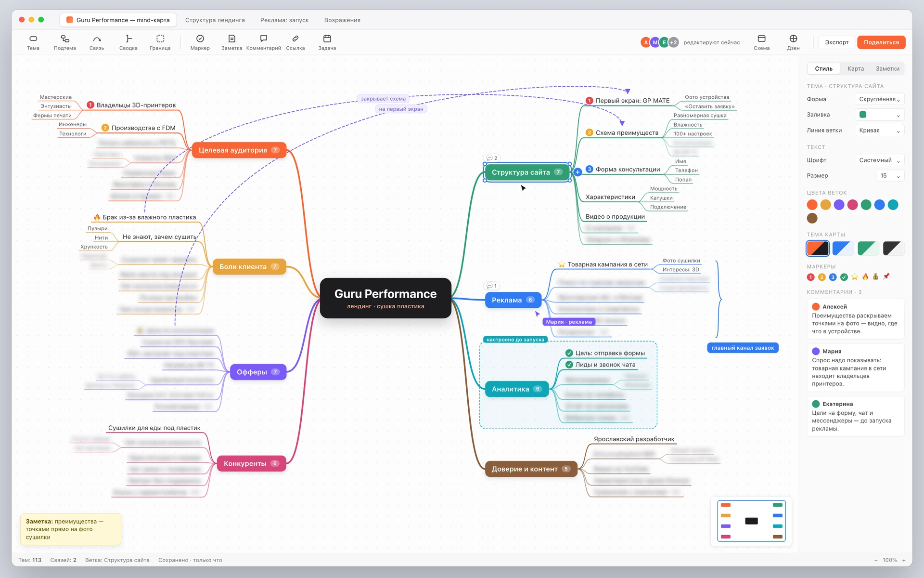Pick the purple branch color swatch
This screenshot has width=924, height=578.
(x=839, y=205)
